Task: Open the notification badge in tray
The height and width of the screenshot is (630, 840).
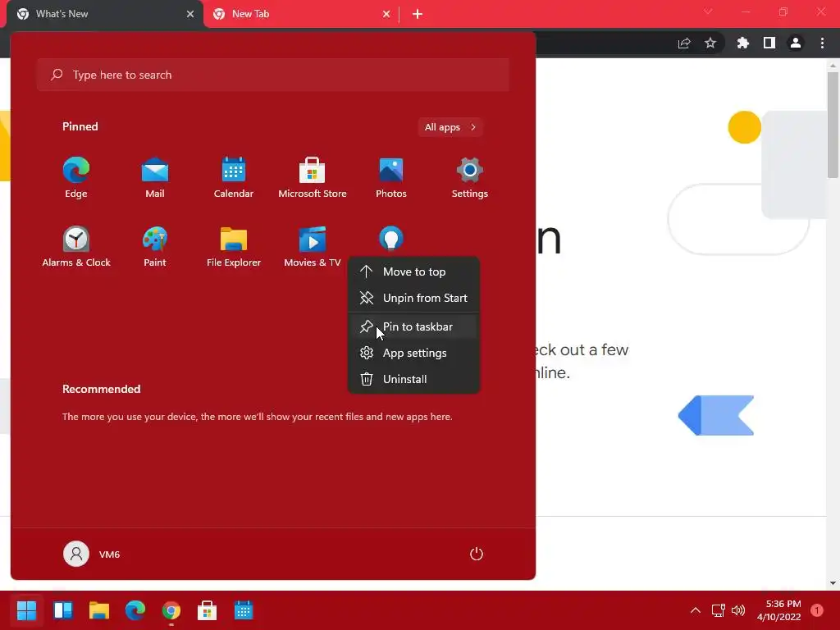Action: 817,610
